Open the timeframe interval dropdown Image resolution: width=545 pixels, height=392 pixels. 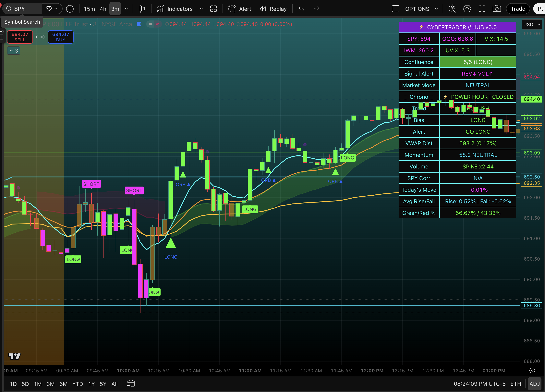click(127, 9)
